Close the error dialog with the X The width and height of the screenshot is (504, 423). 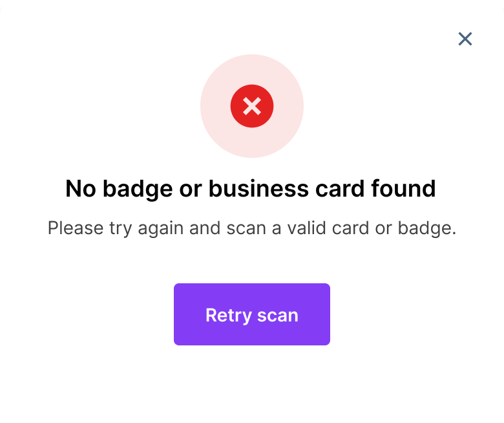click(465, 39)
